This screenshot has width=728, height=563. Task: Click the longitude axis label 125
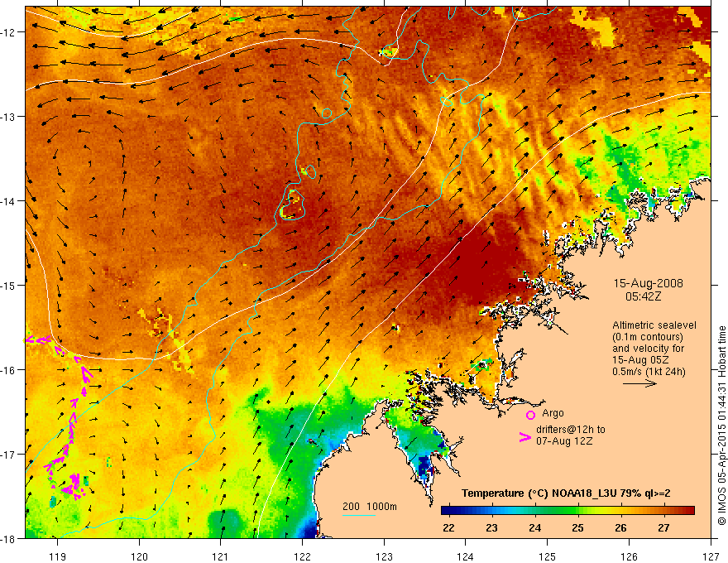(548, 556)
